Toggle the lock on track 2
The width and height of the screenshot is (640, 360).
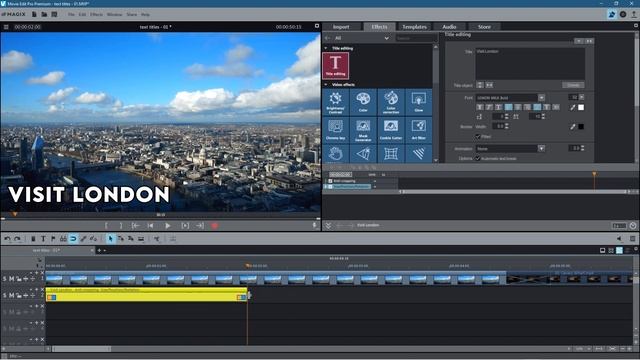(x=19, y=295)
